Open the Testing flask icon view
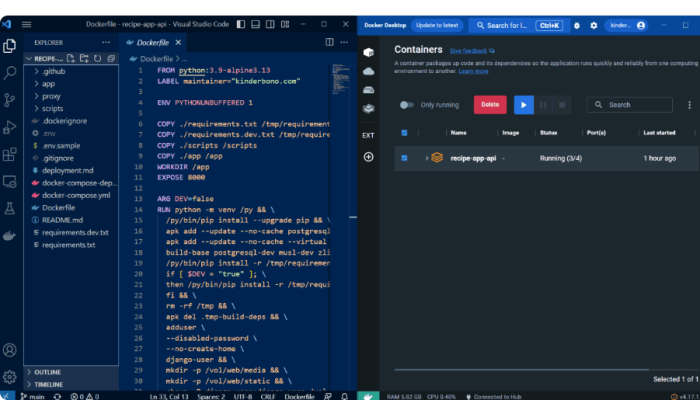 coord(9,208)
